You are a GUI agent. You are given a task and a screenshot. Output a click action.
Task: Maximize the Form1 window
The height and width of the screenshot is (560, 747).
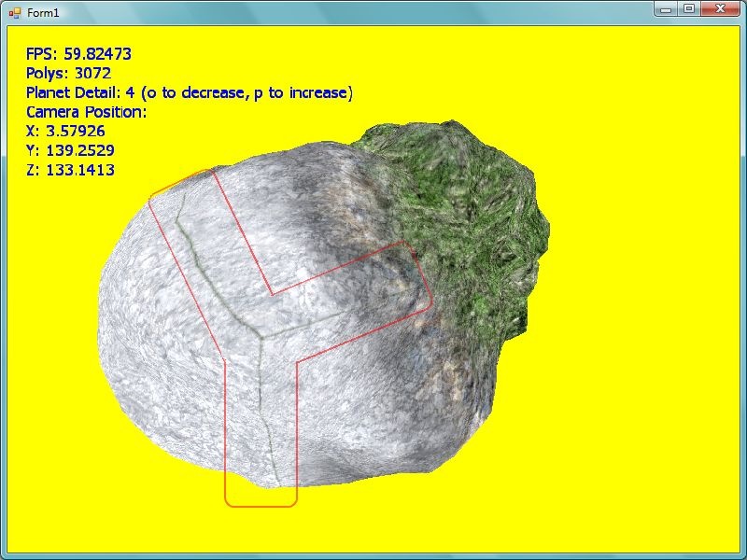tap(688, 9)
